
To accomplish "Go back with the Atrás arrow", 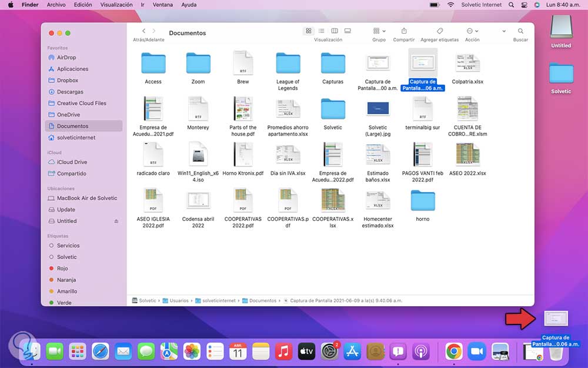I will (143, 31).
